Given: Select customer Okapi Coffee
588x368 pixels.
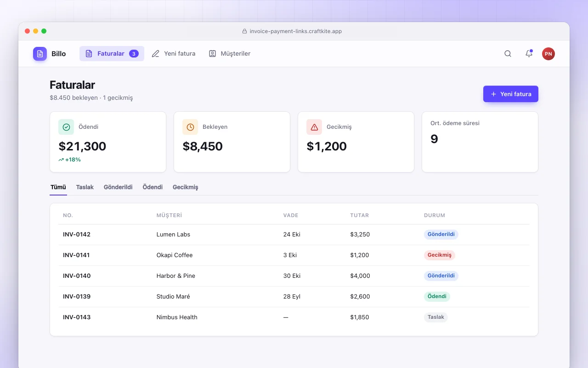Looking at the screenshot, I should (175, 255).
